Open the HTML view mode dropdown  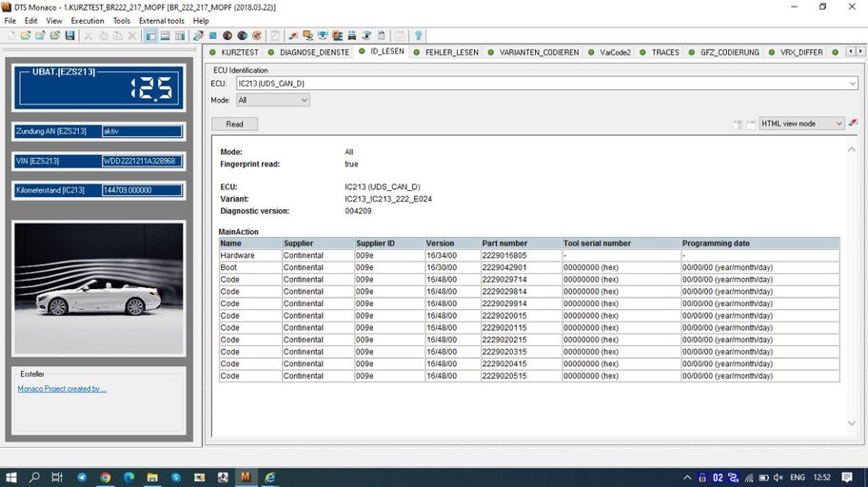point(838,124)
